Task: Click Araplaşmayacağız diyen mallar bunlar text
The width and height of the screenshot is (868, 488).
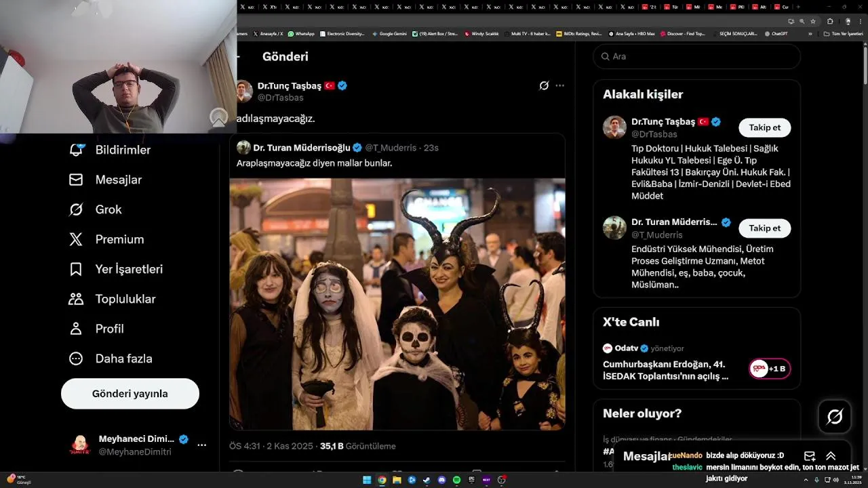Action: 315,163
